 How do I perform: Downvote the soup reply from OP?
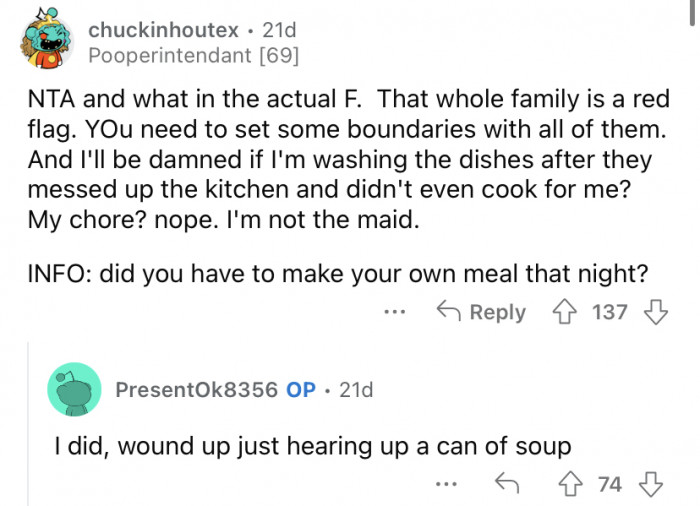[651, 485]
